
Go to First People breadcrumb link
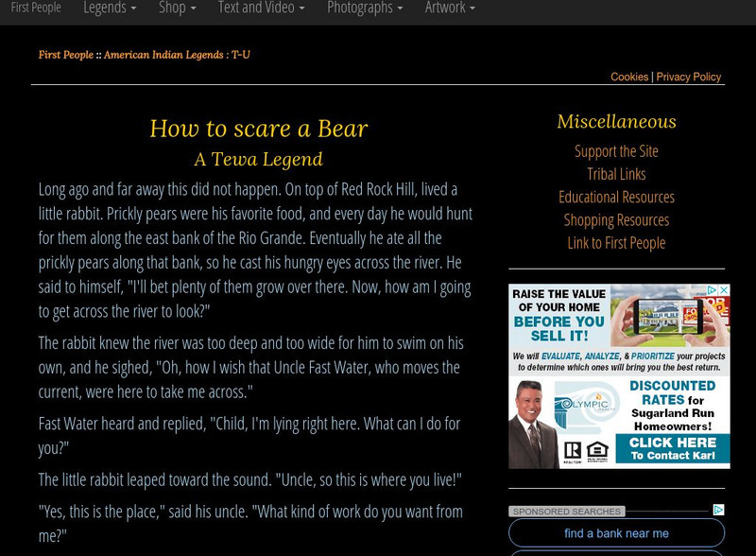[66, 55]
